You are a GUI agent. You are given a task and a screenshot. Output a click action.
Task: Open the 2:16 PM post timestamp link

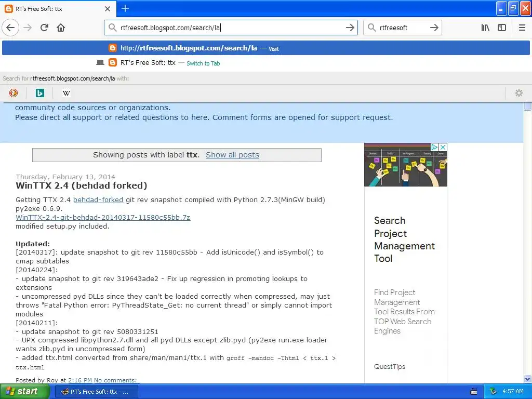point(80,380)
